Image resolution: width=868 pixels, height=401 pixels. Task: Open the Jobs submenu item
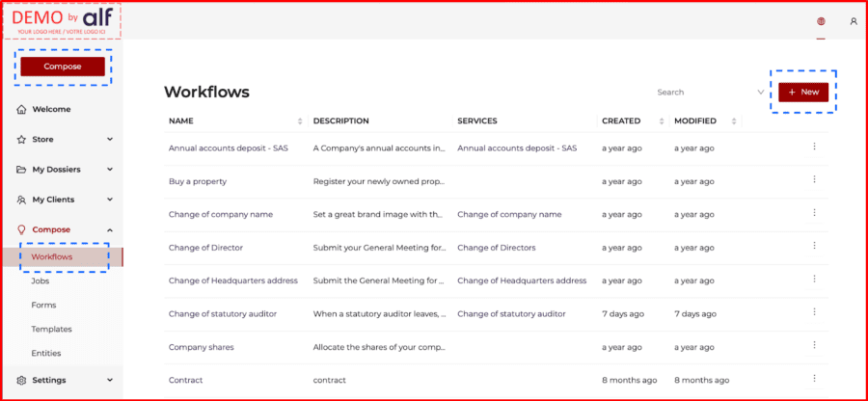click(41, 281)
